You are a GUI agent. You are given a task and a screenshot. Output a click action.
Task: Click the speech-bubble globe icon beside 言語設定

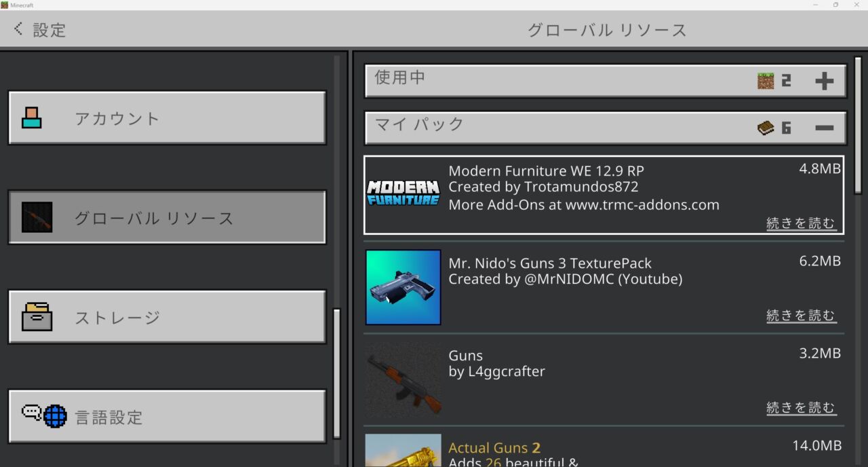(x=43, y=416)
